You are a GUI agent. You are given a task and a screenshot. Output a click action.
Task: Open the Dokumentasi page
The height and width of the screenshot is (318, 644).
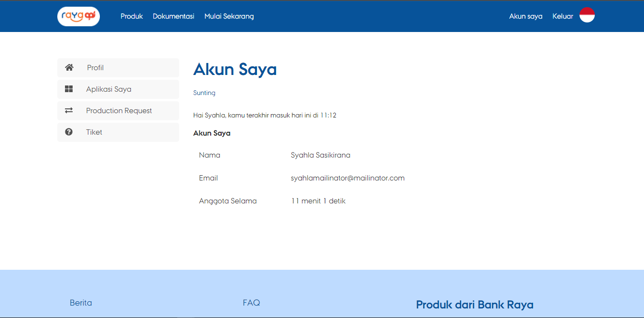pos(173,16)
